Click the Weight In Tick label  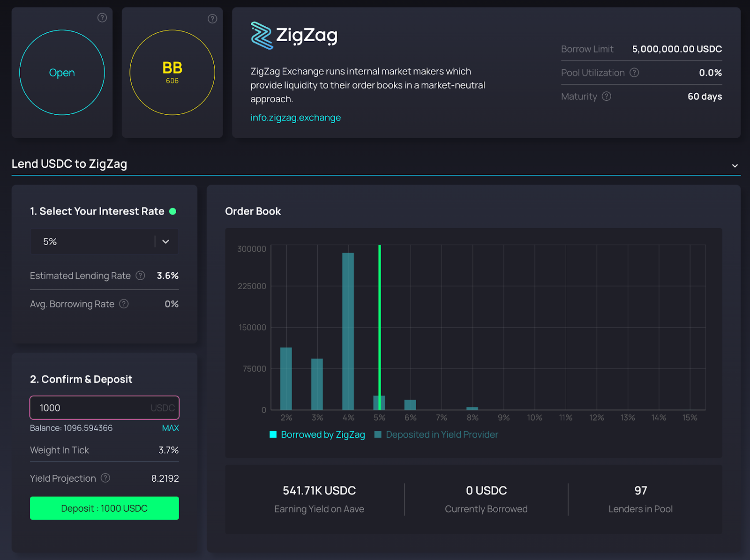coord(60,450)
